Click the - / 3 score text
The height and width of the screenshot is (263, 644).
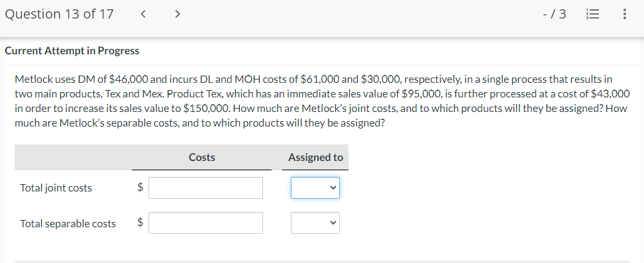click(x=554, y=15)
